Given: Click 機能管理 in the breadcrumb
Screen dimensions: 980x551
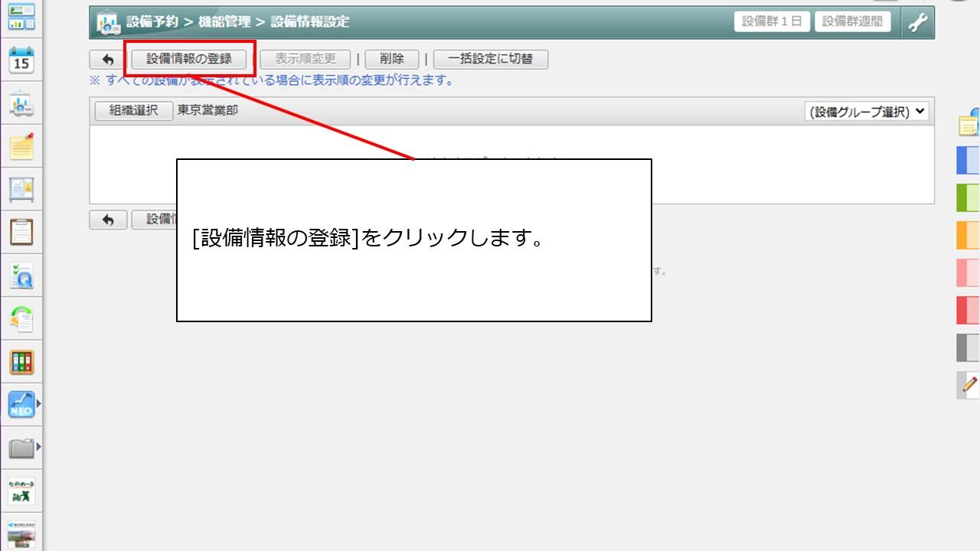Looking at the screenshot, I should [x=224, y=22].
